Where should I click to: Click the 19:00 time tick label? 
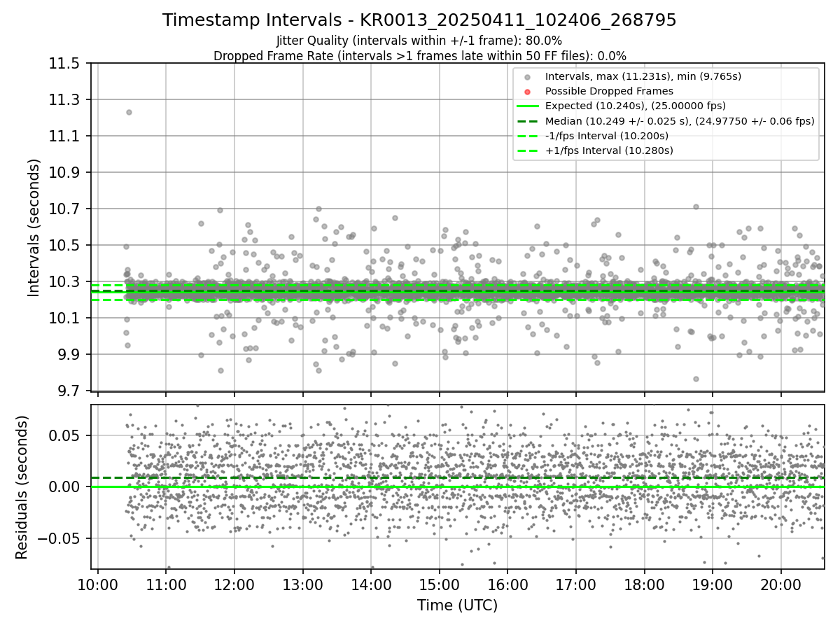pyautogui.click(x=713, y=584)
